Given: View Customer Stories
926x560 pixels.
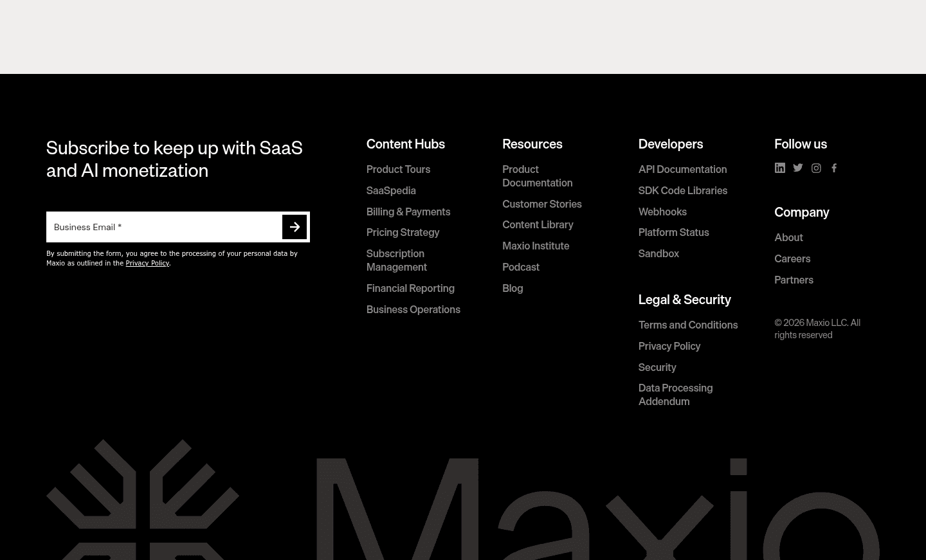Looking at the screenshot, I should [542, 204].
